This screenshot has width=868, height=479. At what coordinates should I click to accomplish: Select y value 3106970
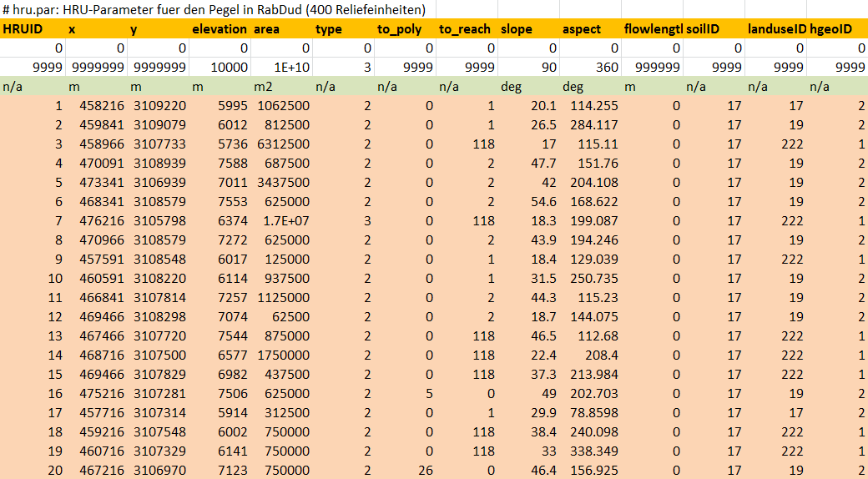click(159, 470)
